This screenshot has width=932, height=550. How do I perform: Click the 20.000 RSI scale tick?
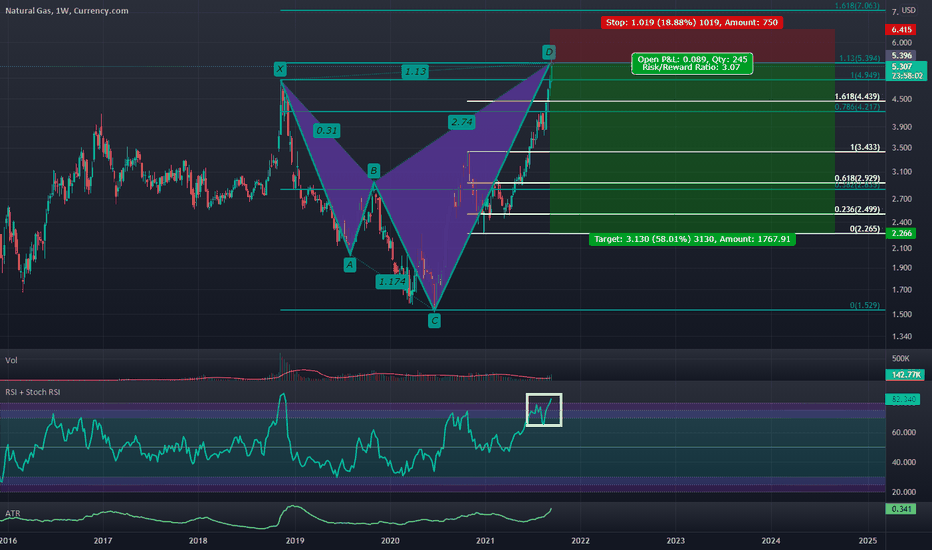pyautogui.click(x=903, y=492)
